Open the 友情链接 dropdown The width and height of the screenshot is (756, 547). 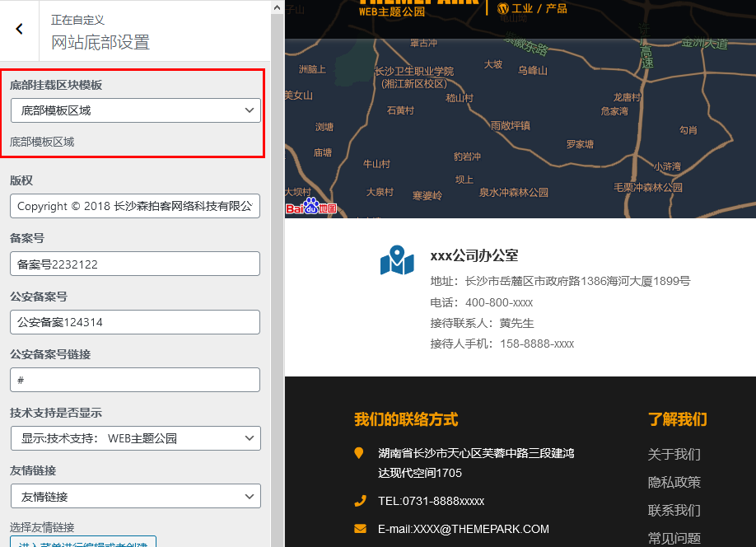click(135, 496)
